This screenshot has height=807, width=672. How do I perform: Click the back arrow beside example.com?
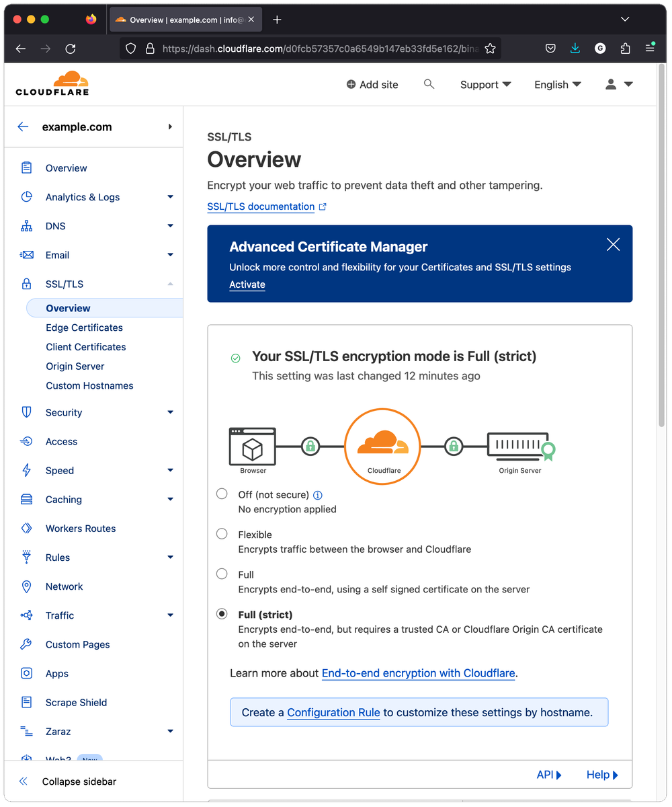(24, 126)
